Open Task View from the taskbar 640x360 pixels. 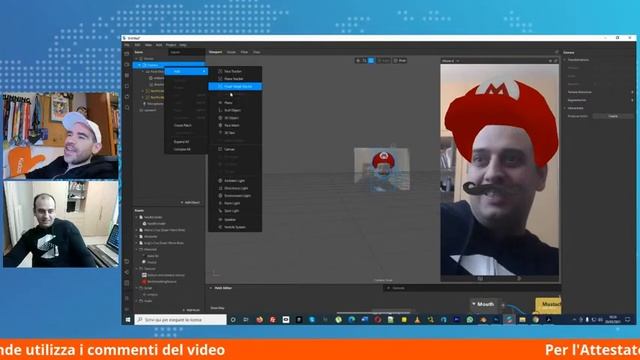[246, 320]
